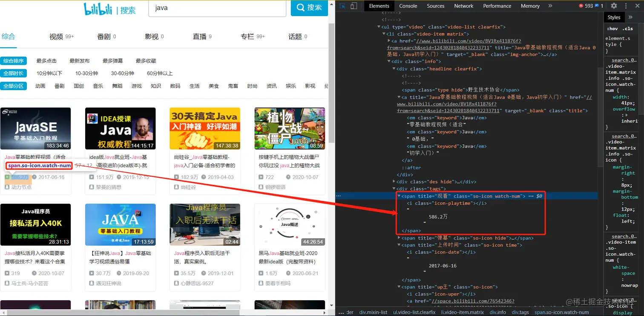This screenshot has width=644, height=316.
Task: Collapse the span 上传时间 so-icon time node
Action: click(x=399, y=245)
